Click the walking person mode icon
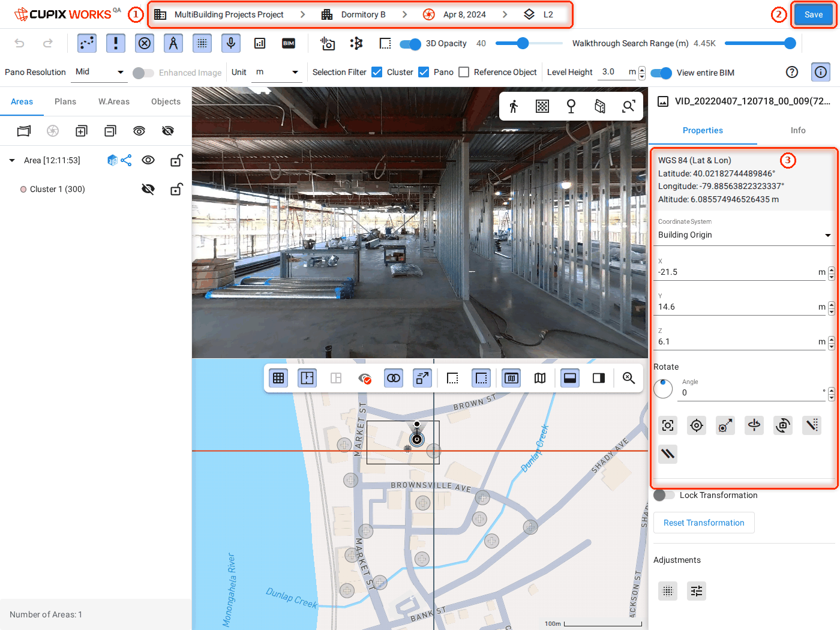840x630 pixels. [x=514, y=106]
